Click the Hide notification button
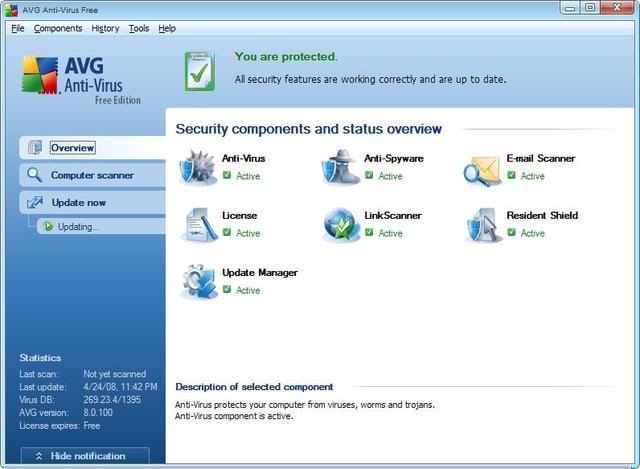This screenshot has height=469, width=640. pyautogui.click(x=85, y=456)
